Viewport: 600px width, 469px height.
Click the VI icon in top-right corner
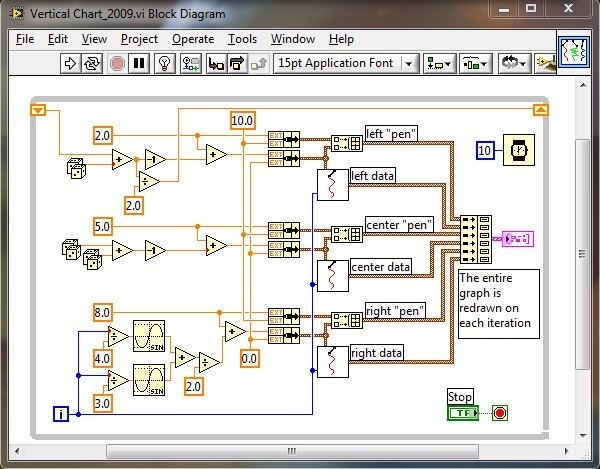pyautogui.click(x=575, y=52)
